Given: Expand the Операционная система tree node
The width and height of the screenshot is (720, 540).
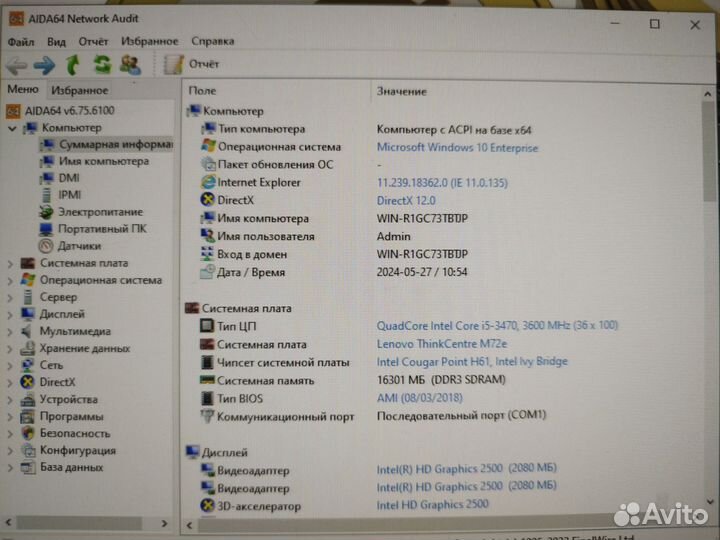Looking at the screenshot, I should [x=10, y=281].
